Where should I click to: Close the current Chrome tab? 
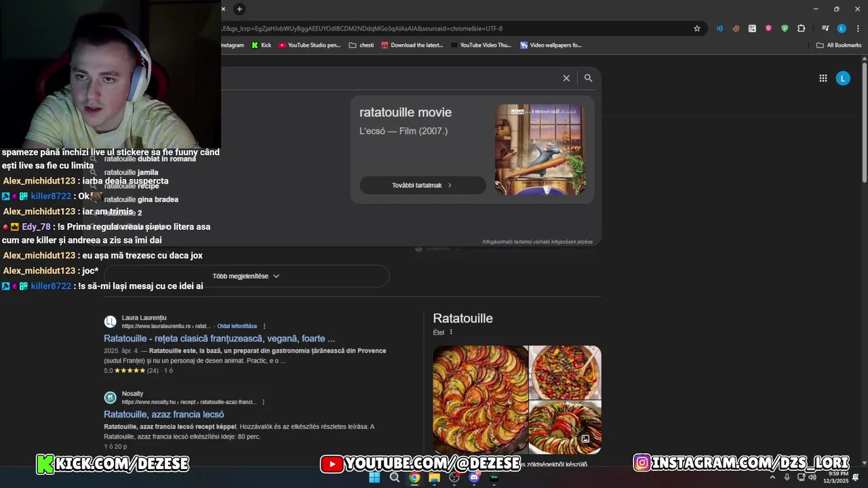click(x=223, y=9)
